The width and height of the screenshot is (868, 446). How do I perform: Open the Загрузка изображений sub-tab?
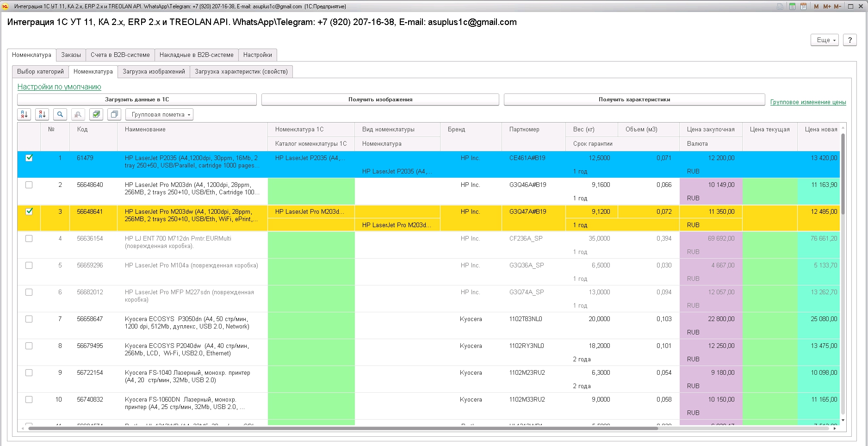tap(154, 72)
